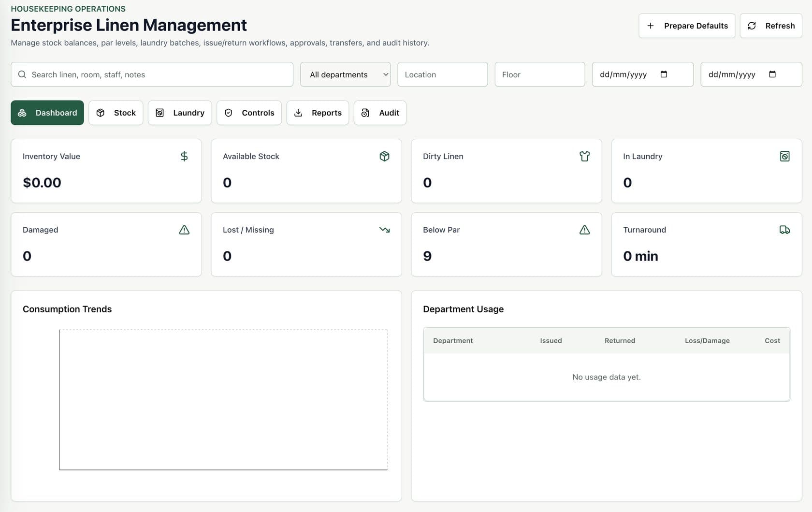Click the Location filter field
This screenshot has width=812, height=512.
pyautogui.click(x=442, y=74)
